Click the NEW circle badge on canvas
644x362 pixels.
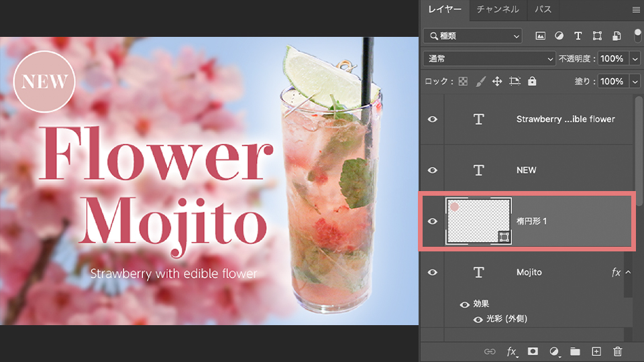[x=44, y=82]
